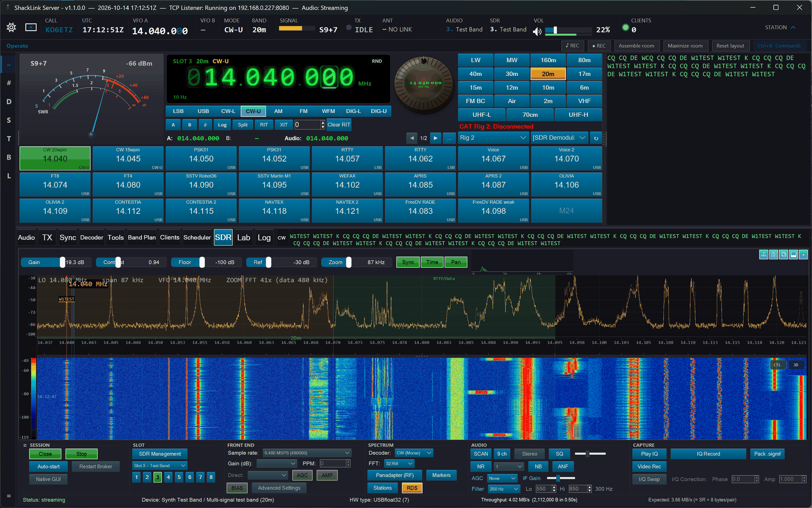Viewport: 812px width, 508px height.
Task: Toggle the Split button
Action: [243, 125]
